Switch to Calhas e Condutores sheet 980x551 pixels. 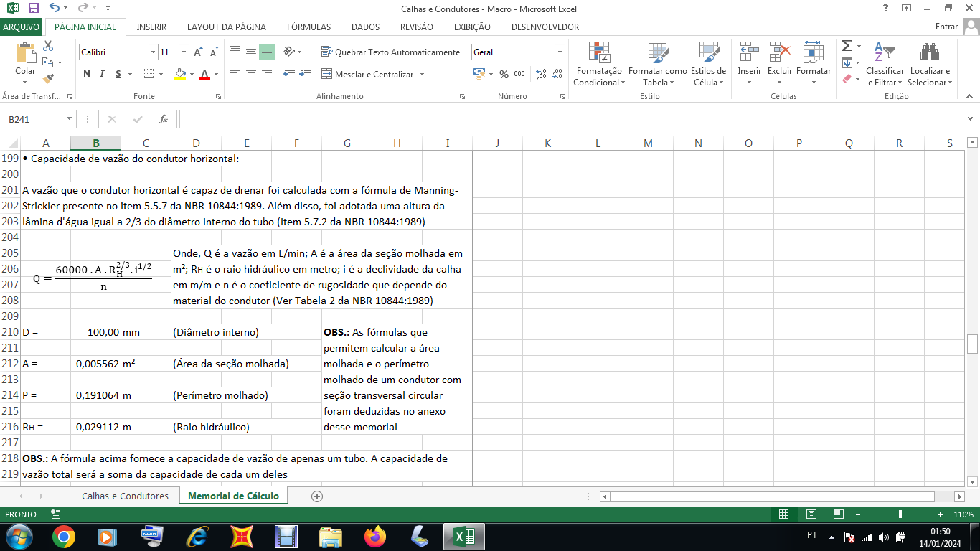point(125,496)
